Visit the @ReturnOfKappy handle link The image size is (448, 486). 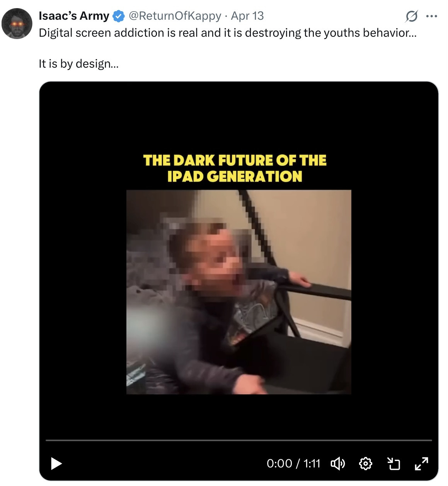(x=175, y=16)
